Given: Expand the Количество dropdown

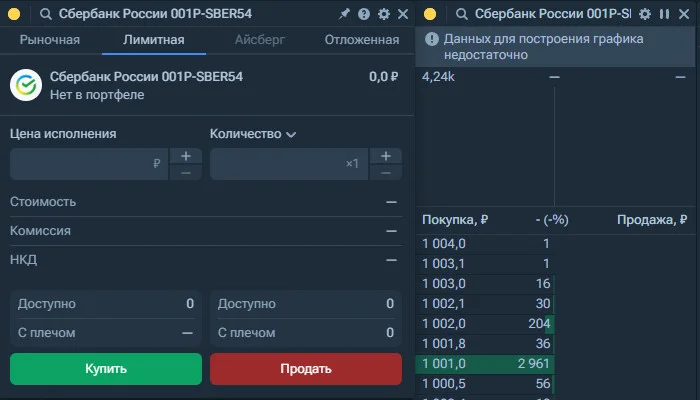Looking at the screenshot, I should pos(253,134).
